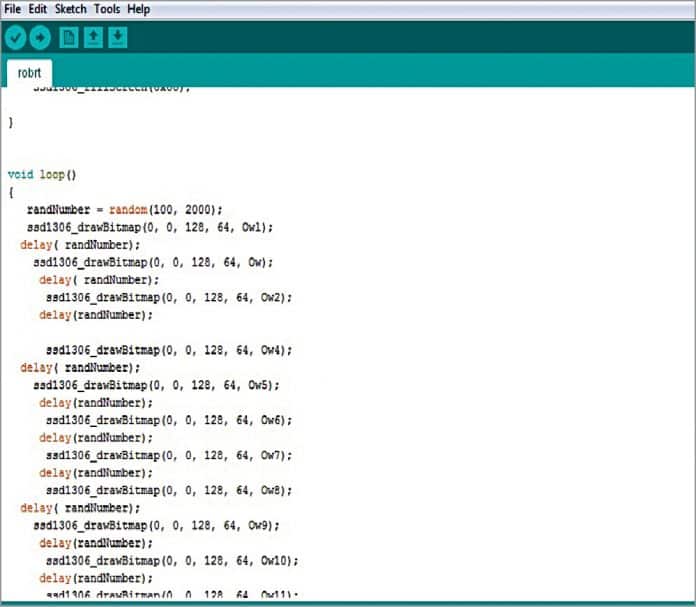Open the Tools menu
The image size is (696, 607).
click(107, 9)
